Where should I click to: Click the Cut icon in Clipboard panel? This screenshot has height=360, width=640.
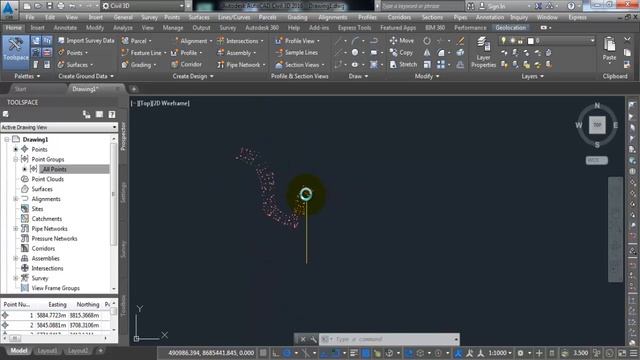[x=627, y=40]
